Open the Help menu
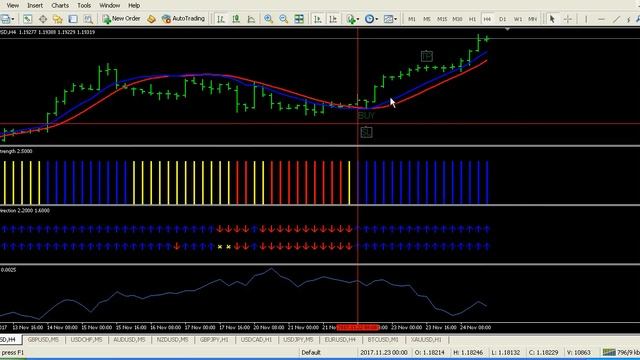Viewport: 640px width, 360px height. (134, 5)
